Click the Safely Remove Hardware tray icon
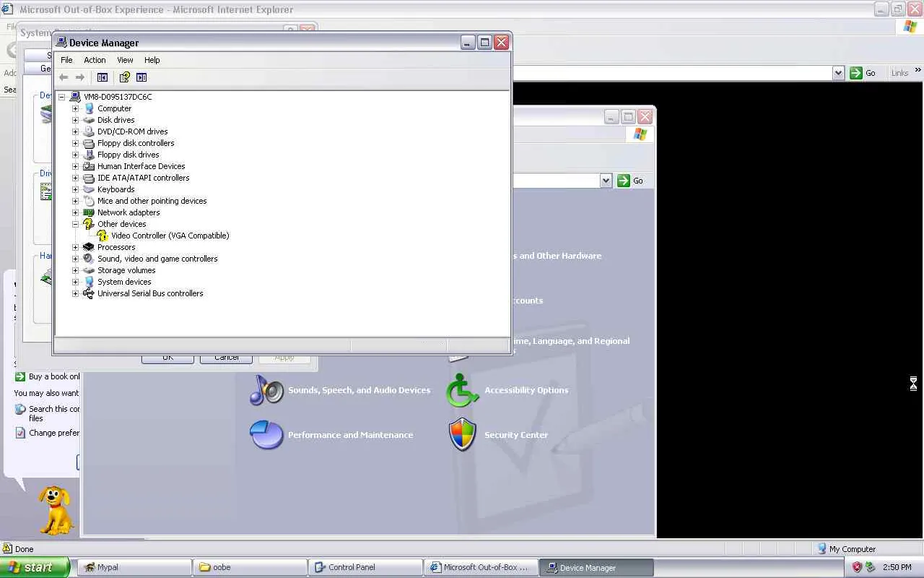924x578 pixels. (870, 567)
